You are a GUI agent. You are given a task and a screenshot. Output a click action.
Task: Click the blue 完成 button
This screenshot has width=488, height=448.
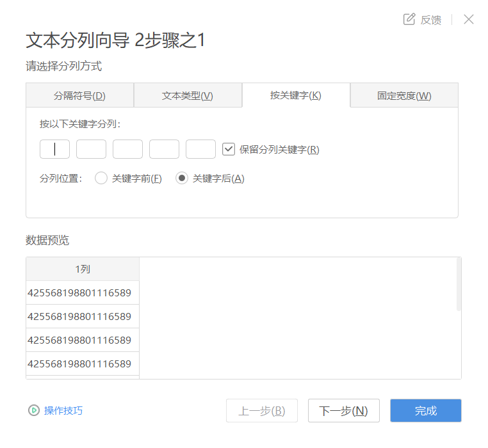426,411
